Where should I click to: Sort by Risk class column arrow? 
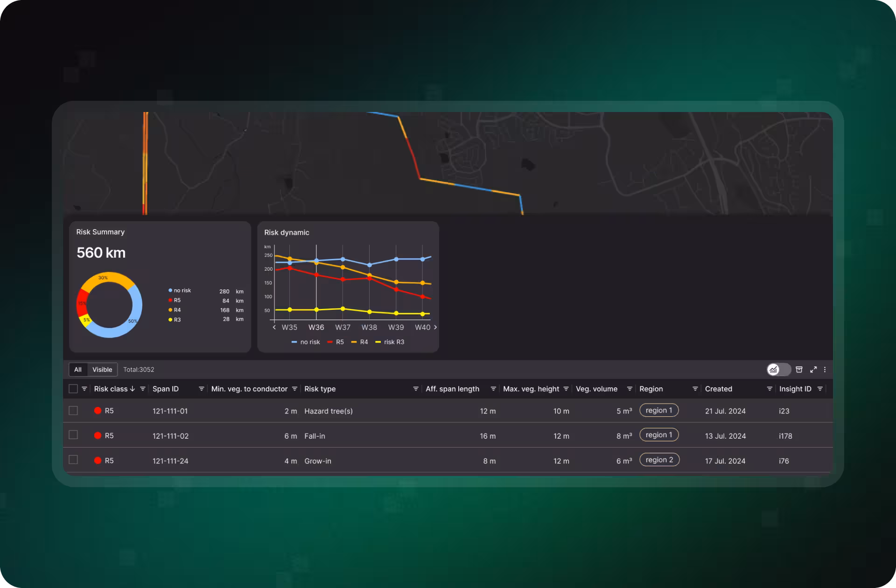click(x=133, y=389)
